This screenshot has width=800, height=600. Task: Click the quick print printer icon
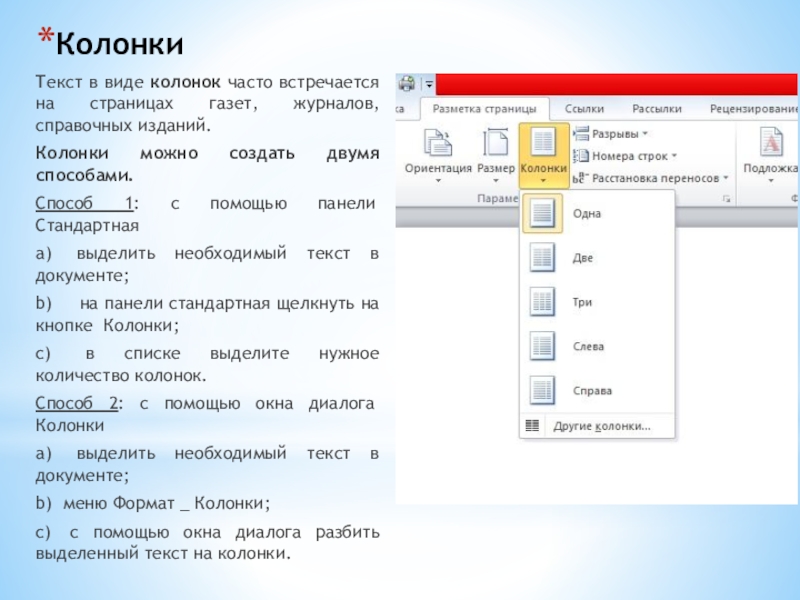point(407,83)
